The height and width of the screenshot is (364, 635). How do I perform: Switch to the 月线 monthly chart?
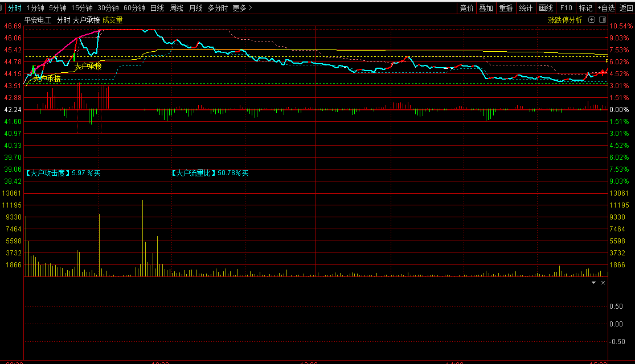click(195, 8)
